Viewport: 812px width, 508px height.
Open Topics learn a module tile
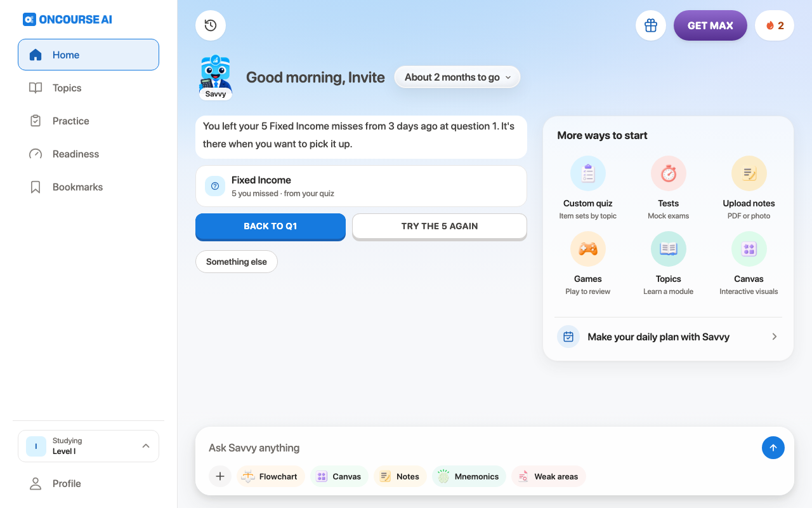coord(669,264)
